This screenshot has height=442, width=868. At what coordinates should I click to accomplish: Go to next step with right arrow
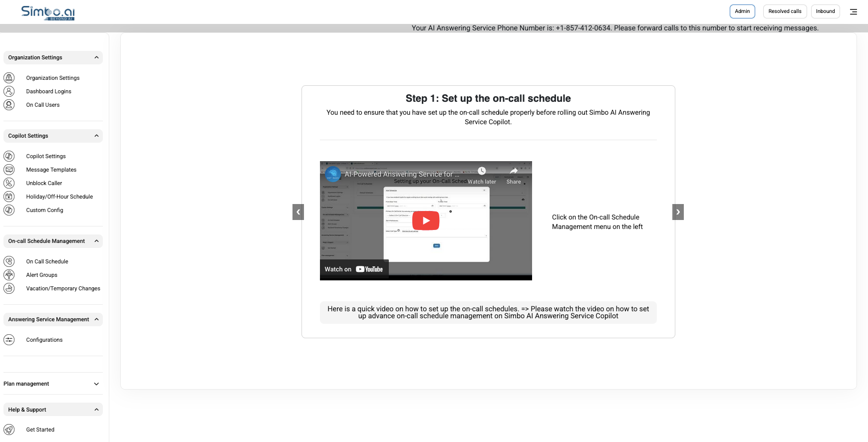click(x=678, y=212)
